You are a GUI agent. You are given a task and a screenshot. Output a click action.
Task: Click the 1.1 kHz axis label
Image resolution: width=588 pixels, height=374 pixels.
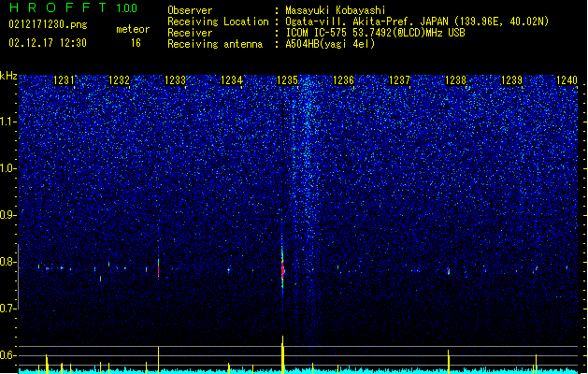(x=8, y=122)
